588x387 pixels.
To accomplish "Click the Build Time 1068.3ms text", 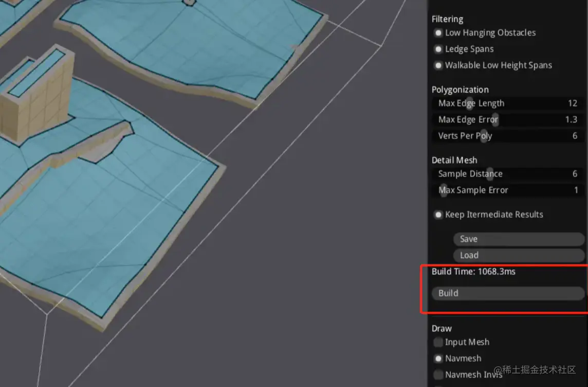I will (473, 271).
